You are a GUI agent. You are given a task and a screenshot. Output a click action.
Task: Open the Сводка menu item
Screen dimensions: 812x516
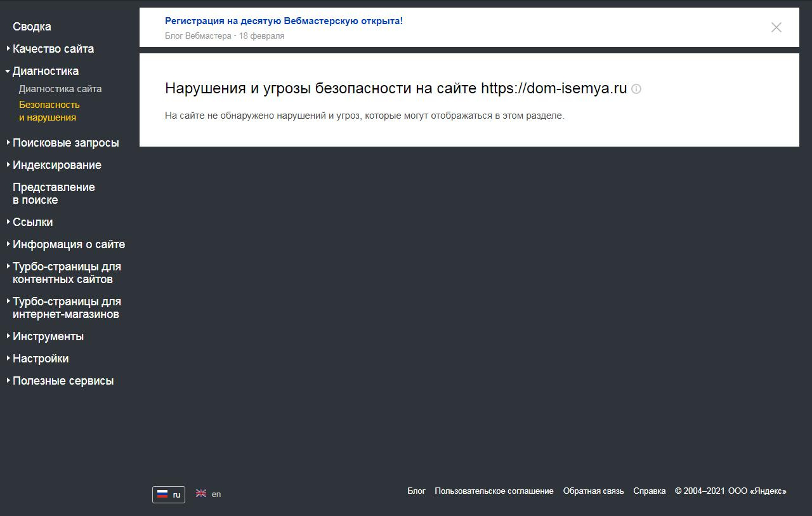(x=32, y=27)
